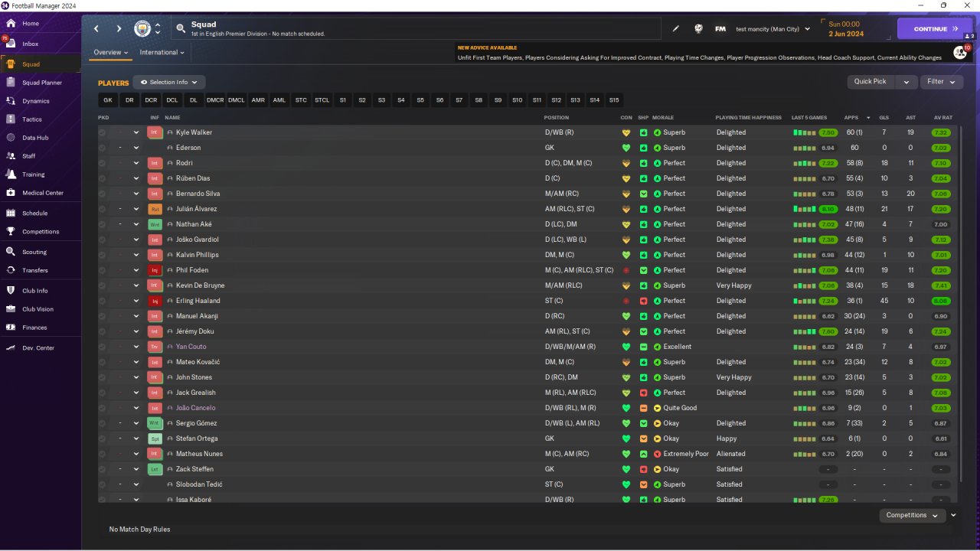Expand the position chevron for Joško Gvardiol
This screenshot has height=551, width=980.
(x=136, y=240)
